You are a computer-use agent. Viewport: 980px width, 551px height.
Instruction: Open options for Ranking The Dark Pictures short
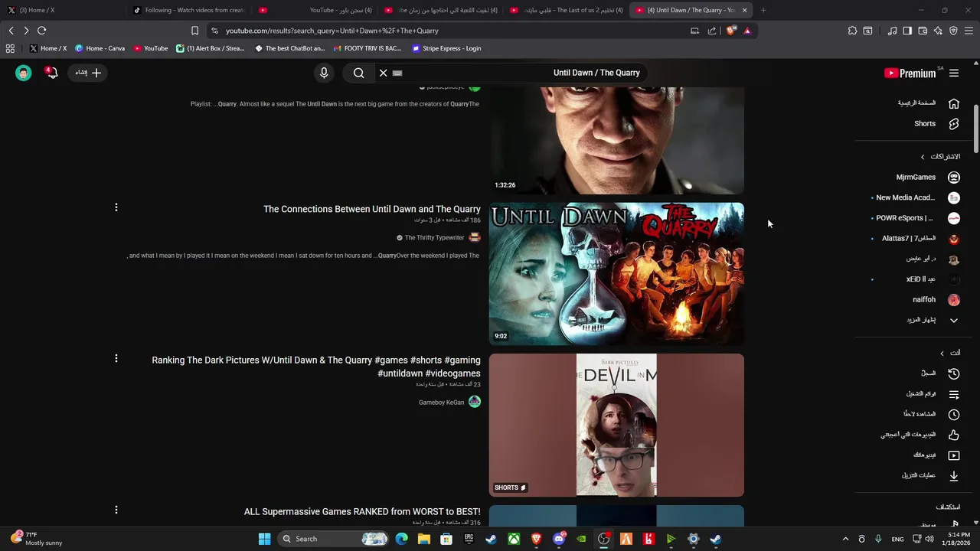[x=116, y=358]
